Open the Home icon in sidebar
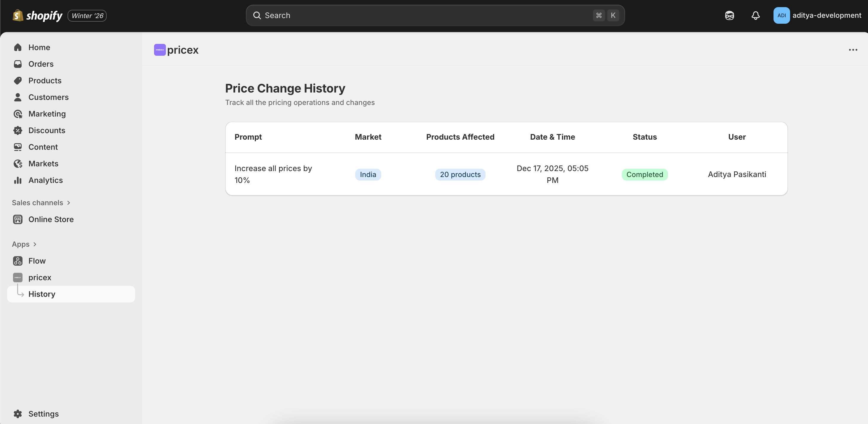This screenshot has width=868, height=424. 18,47
